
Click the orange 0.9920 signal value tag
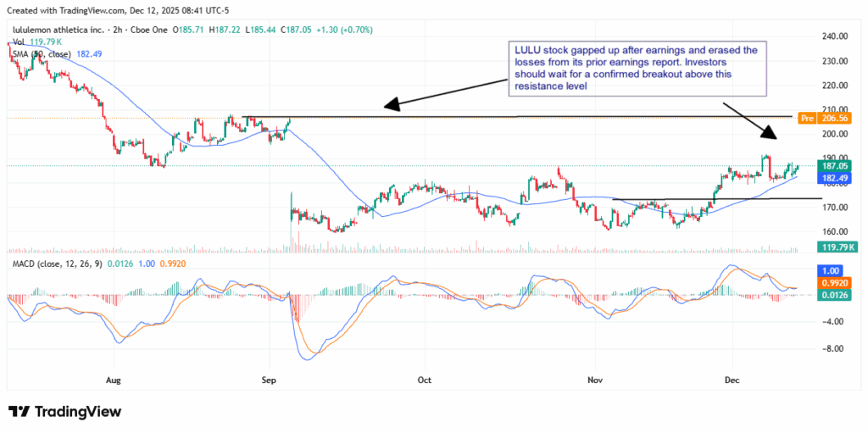834,281
